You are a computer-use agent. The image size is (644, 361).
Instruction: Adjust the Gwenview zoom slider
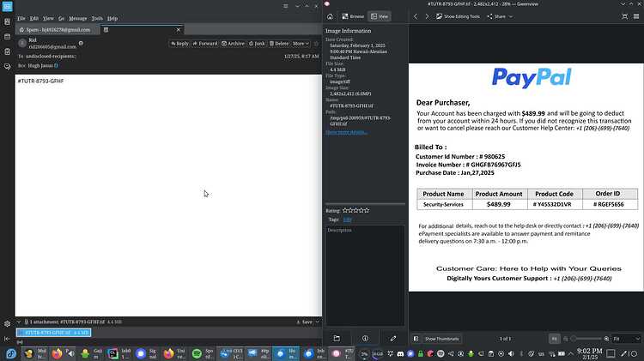[x=586, y=339]
